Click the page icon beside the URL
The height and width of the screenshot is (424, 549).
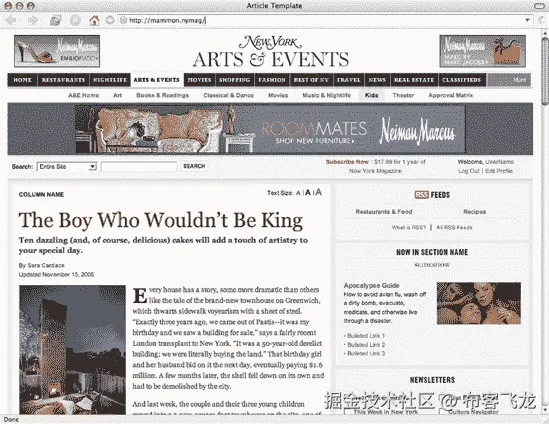click(x=123, y=20)
